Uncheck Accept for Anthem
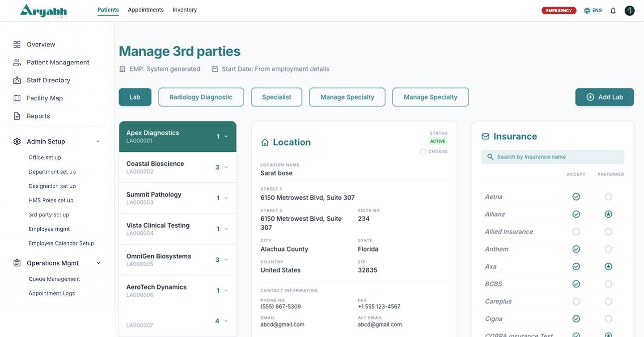Image resolution: width=644 pixels, height=337 pixels. point(576,249)
